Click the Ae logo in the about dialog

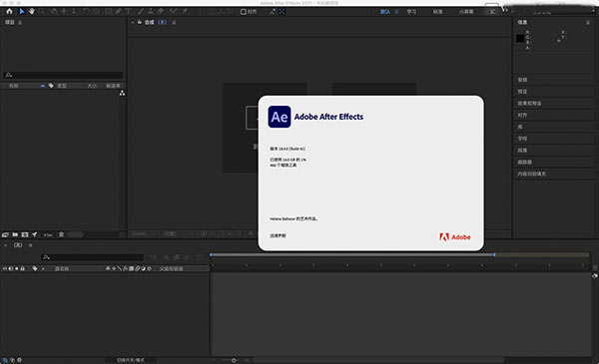[280, 117]
